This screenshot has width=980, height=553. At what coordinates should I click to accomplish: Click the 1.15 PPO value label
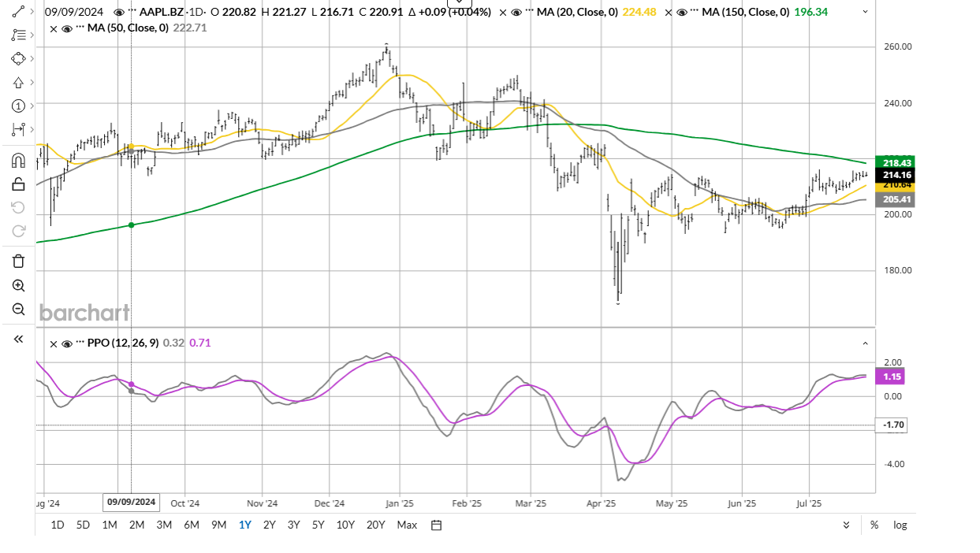coord(892,377)
